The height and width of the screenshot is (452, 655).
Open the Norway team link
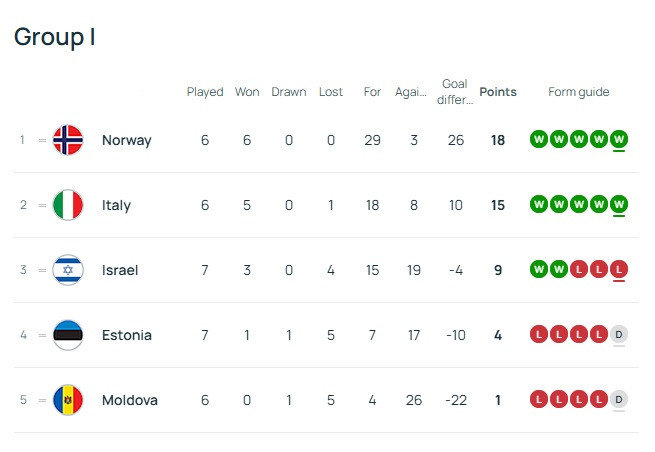pos(126,140)
